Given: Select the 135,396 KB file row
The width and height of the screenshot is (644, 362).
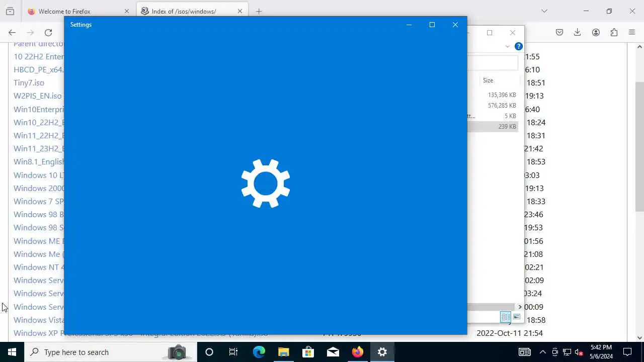Looking at the screenshot, I should [x=493, y=95].
